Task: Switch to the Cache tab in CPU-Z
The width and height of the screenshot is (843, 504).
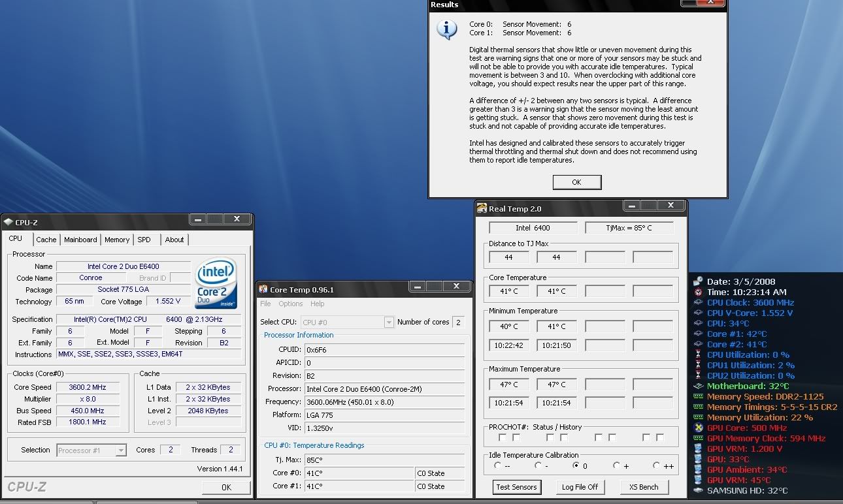Action: (x=46, y=240)
